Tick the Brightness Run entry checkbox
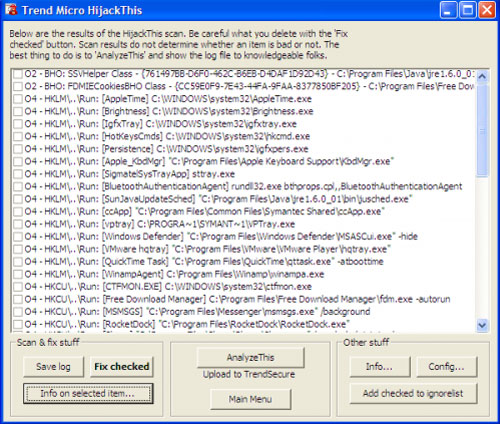Screen dimensions: 500x424 click(18, 111)
